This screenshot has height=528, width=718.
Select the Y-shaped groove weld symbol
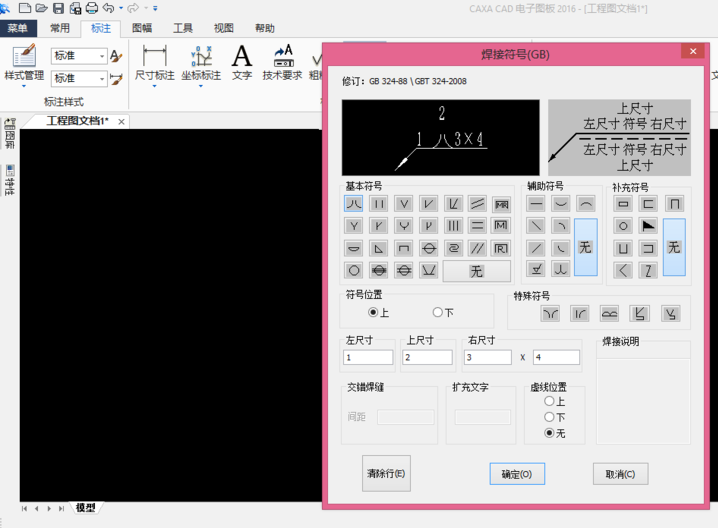tap(354, 225)
